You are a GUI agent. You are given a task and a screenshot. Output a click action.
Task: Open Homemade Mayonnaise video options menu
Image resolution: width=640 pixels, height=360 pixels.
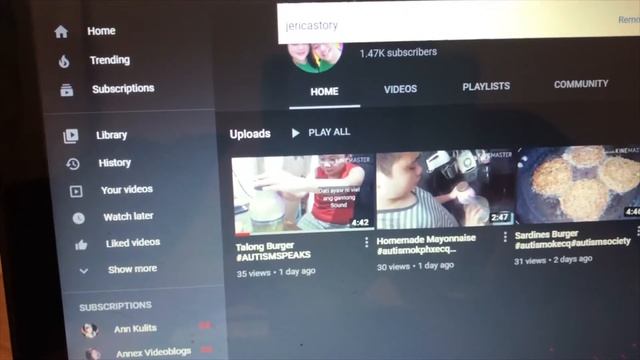click(505, 237)
